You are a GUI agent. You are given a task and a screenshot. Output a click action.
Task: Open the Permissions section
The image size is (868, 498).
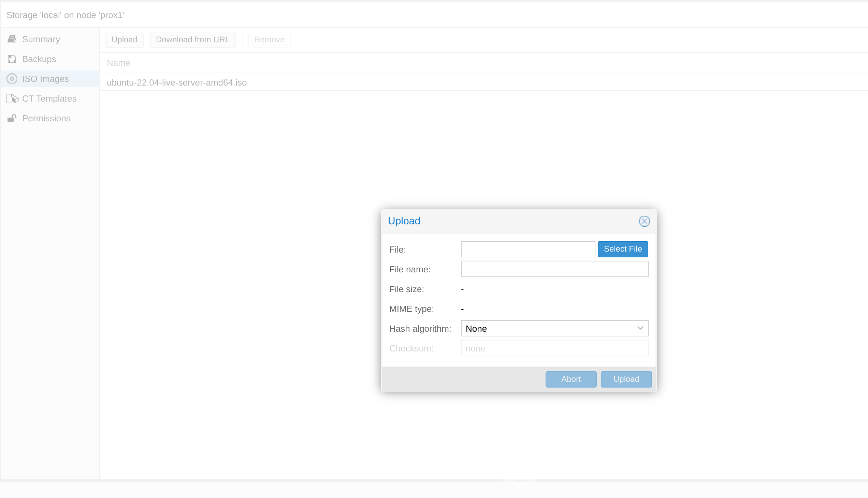(46, 118)
